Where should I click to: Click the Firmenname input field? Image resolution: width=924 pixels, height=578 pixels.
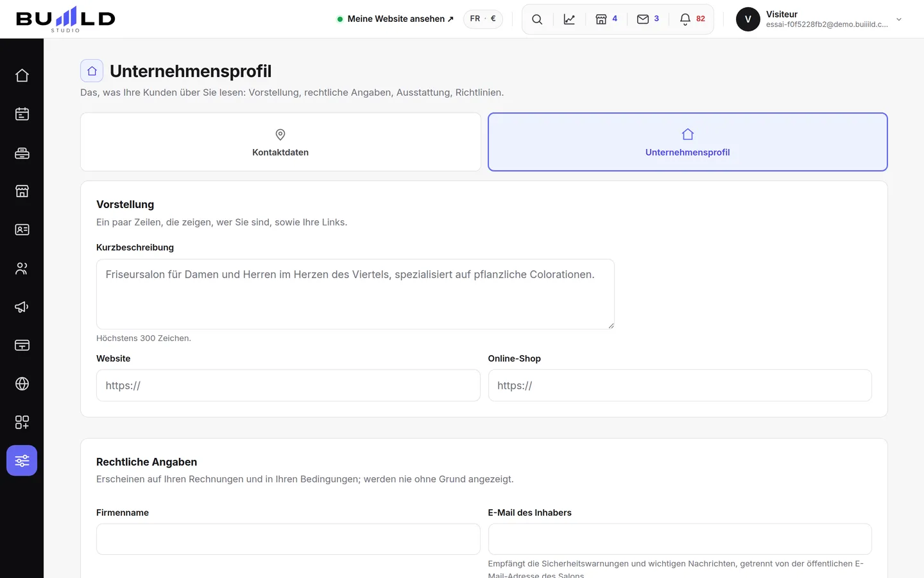tap(288, 539)
